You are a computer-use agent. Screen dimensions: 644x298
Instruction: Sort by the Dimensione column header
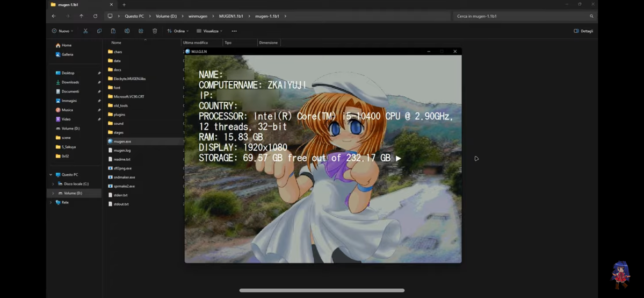point(268,42)
